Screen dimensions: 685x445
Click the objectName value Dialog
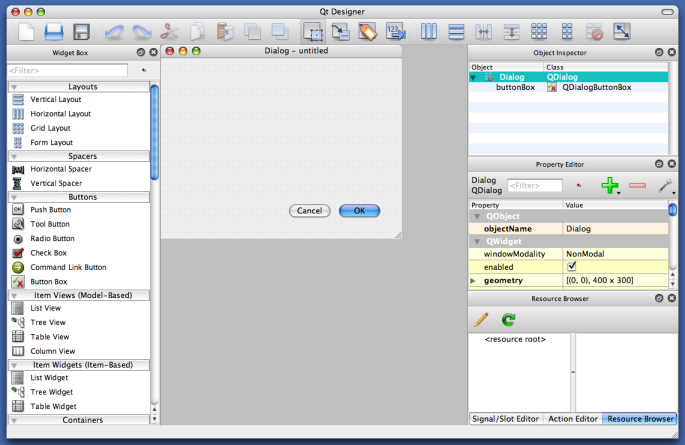click(x=615, y=229)
